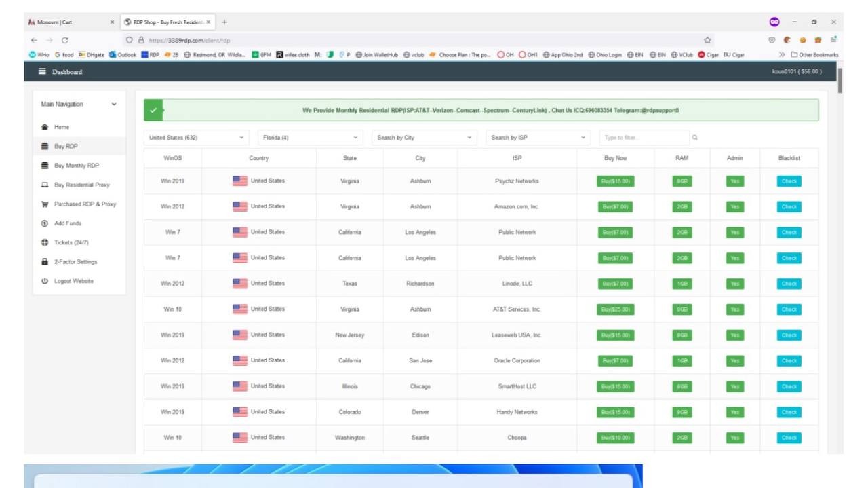868x488 pixels.
Task: Click the browser address bar URL
Action: pos(189,40)
